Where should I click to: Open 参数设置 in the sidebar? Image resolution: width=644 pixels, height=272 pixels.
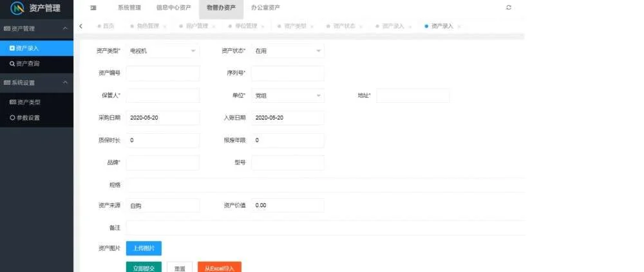tap(28, 118)
